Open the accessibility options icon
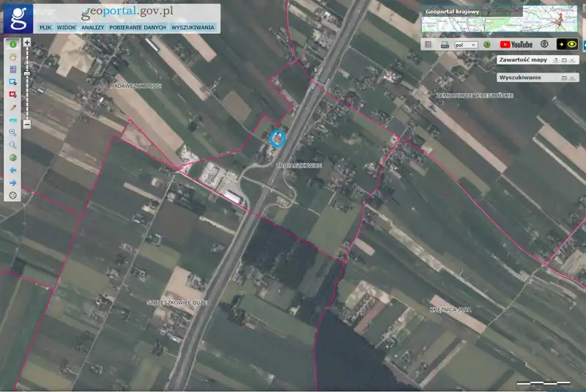Image resolution: width=586 pixels, height=392 pixels. (x=544, y=45)
